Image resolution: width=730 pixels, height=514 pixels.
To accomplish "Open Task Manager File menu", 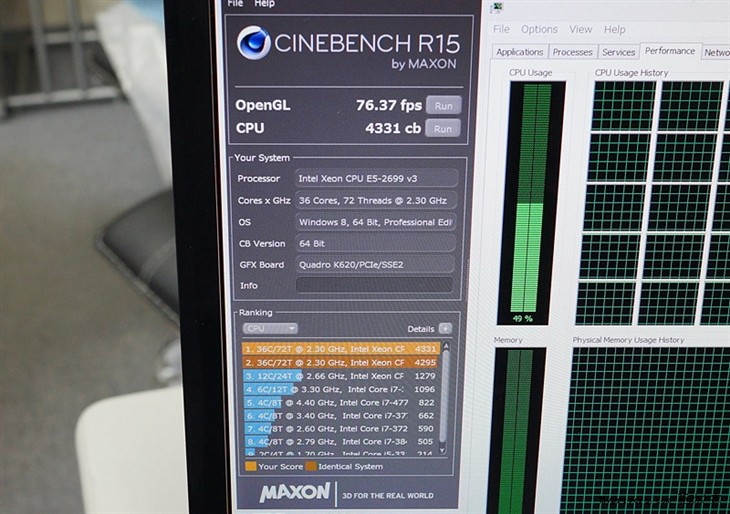I will pos(501,29).
